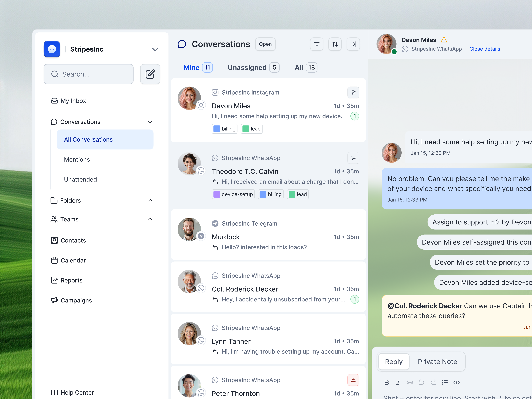
Task: Switch editor to Private Note mode
Action: (x=437, y=361)
